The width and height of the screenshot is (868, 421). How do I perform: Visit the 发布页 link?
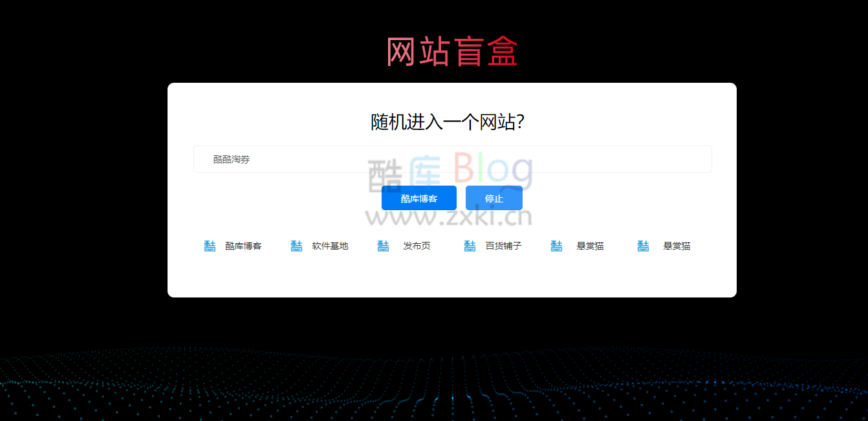[x=417, y=246]
